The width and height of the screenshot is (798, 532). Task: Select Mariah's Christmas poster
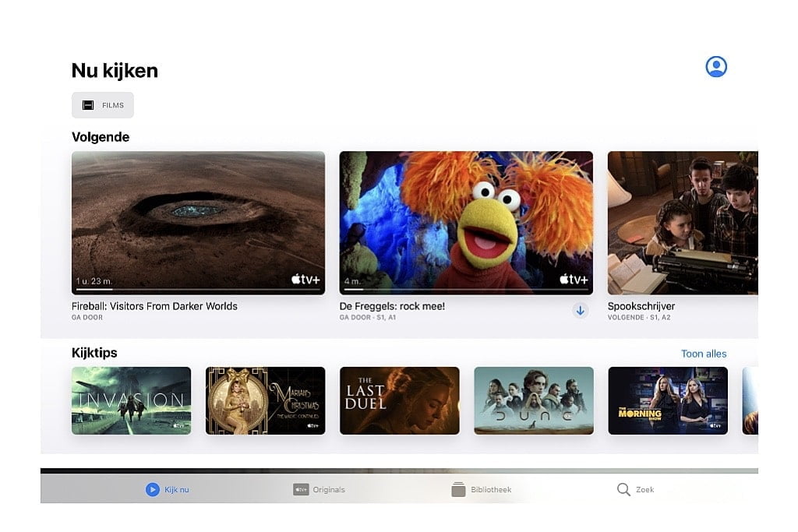pyautogui.click(x=265, y=401)
